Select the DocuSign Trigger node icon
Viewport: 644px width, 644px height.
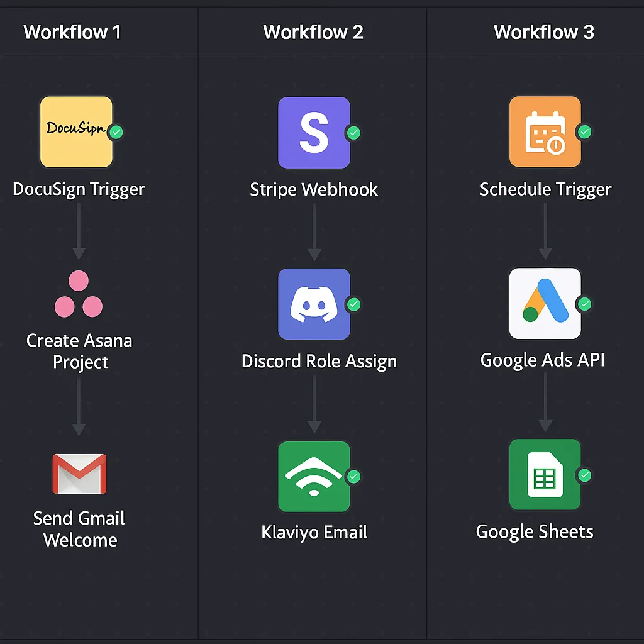(76, 132)
